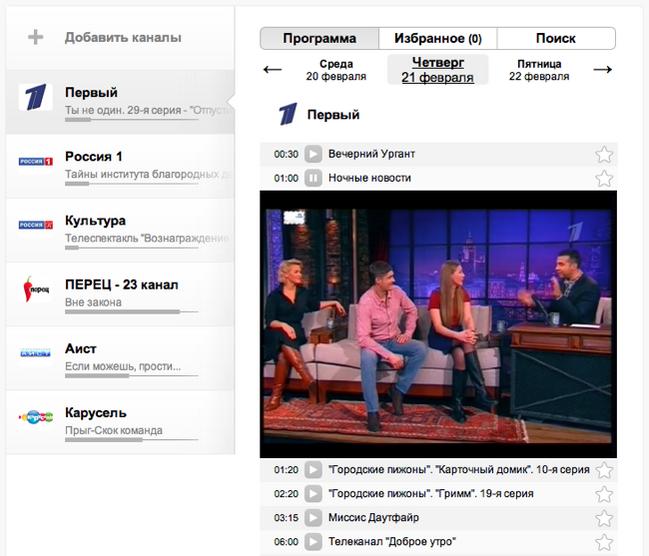Click show title Миссис Даутфайр
Image resolution: width=649 pixels, height=556 pixels.
coord(373,517)
